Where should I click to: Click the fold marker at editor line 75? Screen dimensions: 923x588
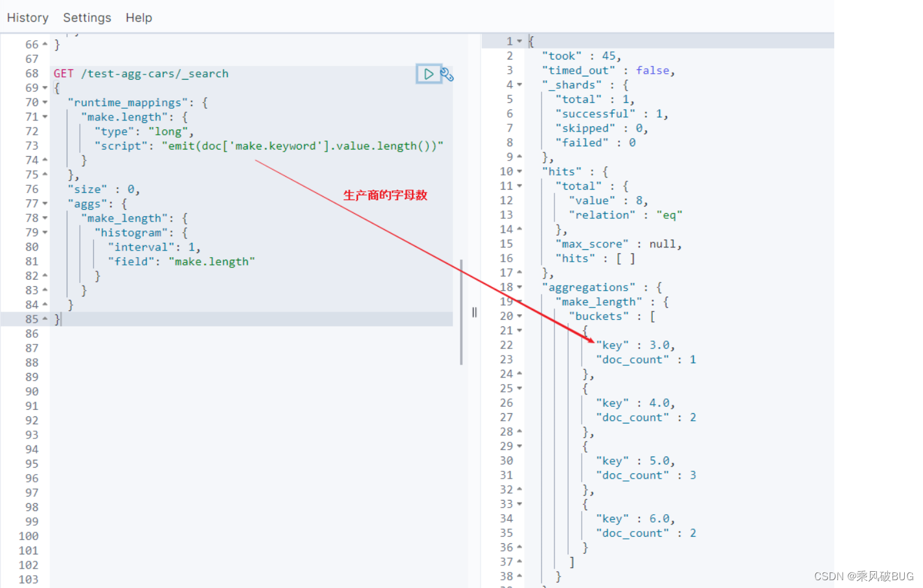tap(45, 174)
